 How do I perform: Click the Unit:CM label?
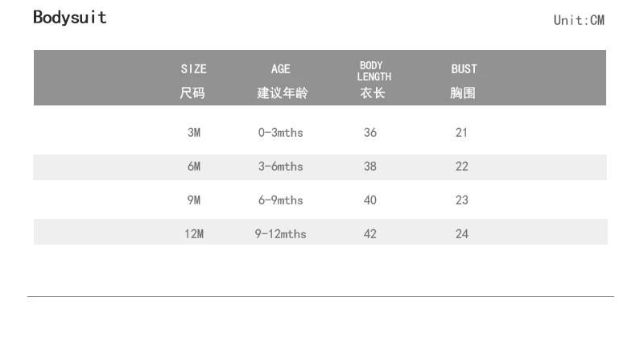578,20
